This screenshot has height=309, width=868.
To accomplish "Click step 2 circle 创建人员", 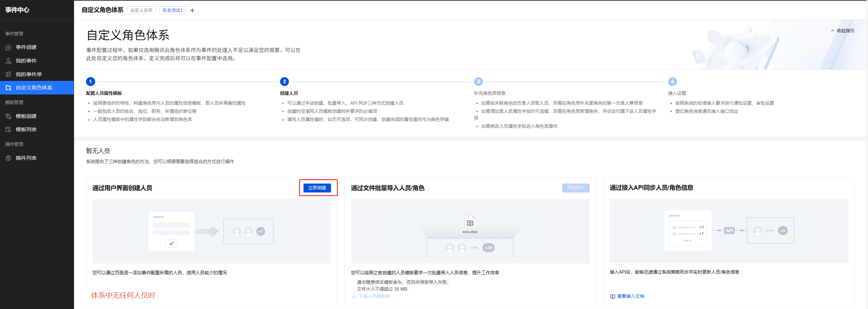I will 284,82.
